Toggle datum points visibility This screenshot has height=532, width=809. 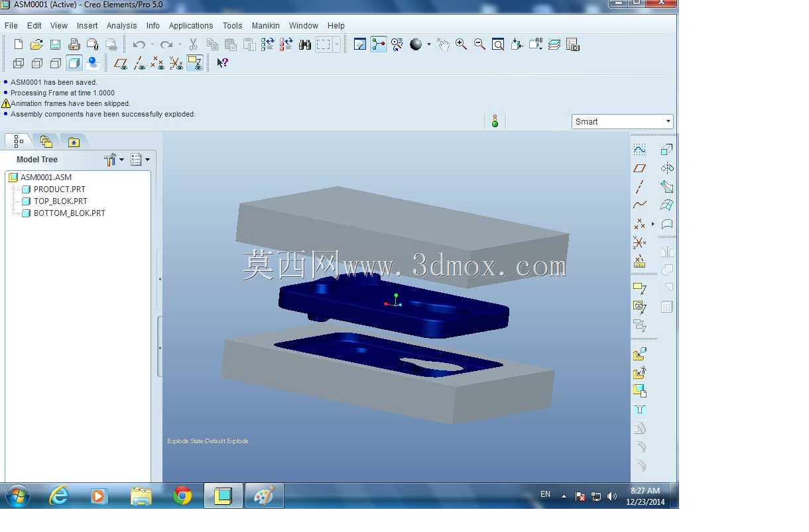coord(158,63)
